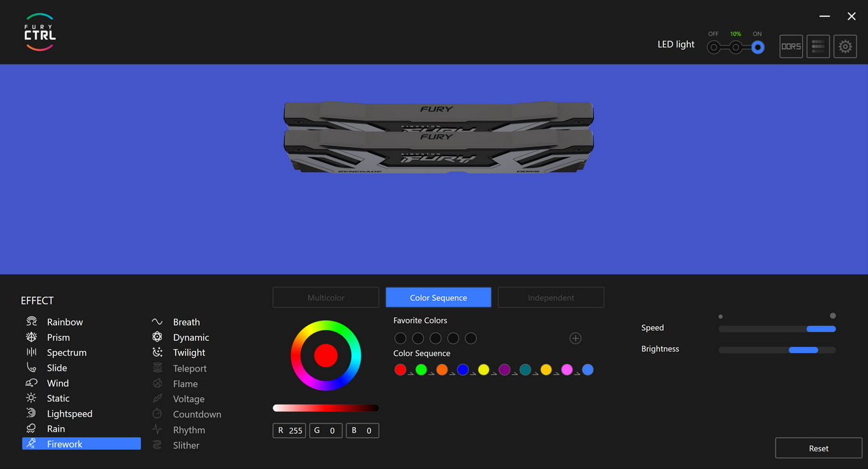Select the purple color in sequence
The width and height of the screenshot is (868, 469).
[x=505, y=369]
